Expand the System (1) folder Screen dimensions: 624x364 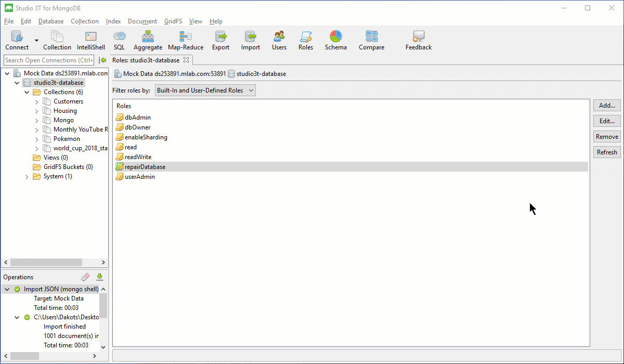tap(27, 176)
